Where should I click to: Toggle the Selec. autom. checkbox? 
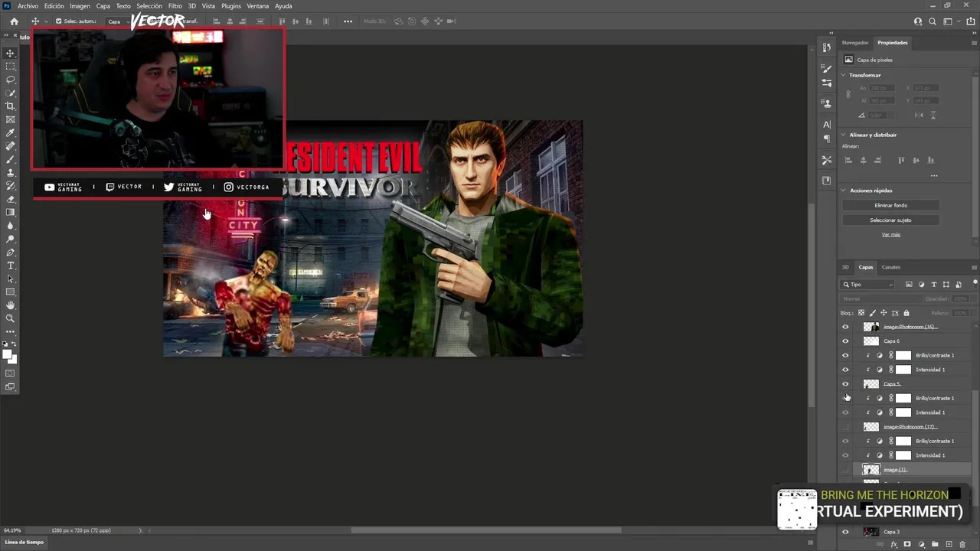click(x=59, y=21)
